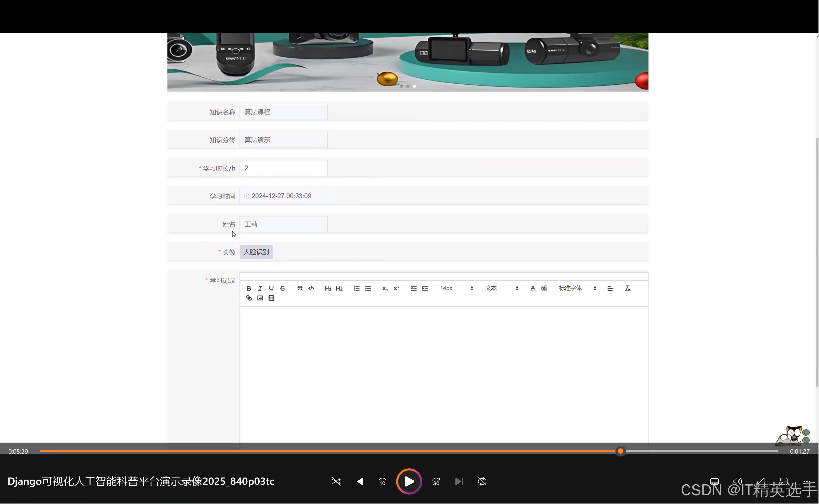
Task: Insert a video into the editor
Action: [x=272, y=298]
